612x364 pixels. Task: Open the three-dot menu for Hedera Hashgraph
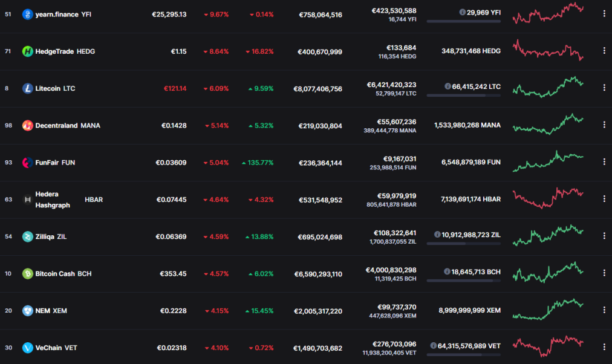click(x=604, y=199)
